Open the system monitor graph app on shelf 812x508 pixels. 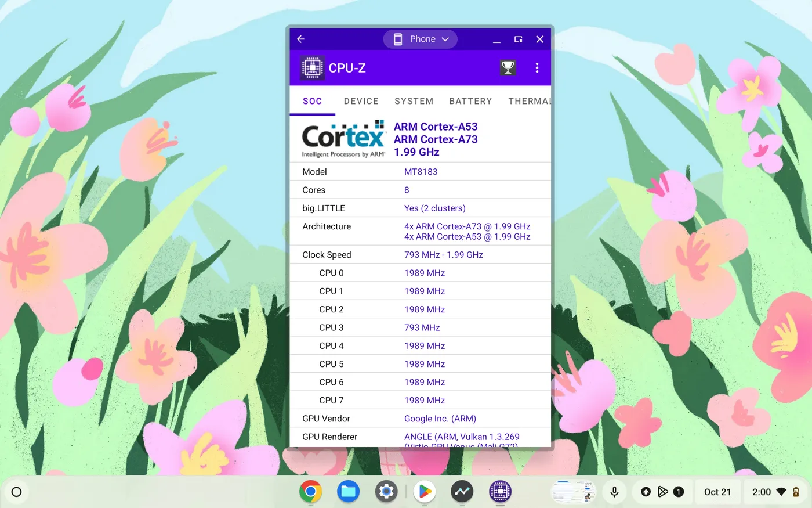tap(462, 492)
